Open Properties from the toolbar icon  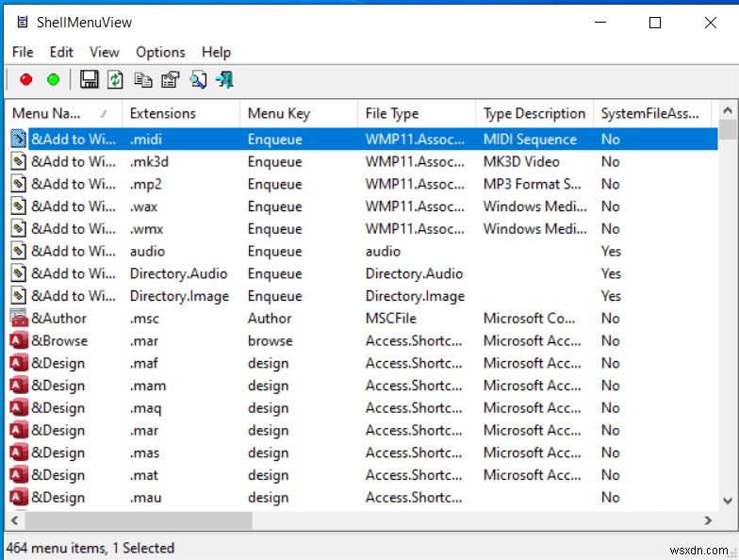pos(171,80)
